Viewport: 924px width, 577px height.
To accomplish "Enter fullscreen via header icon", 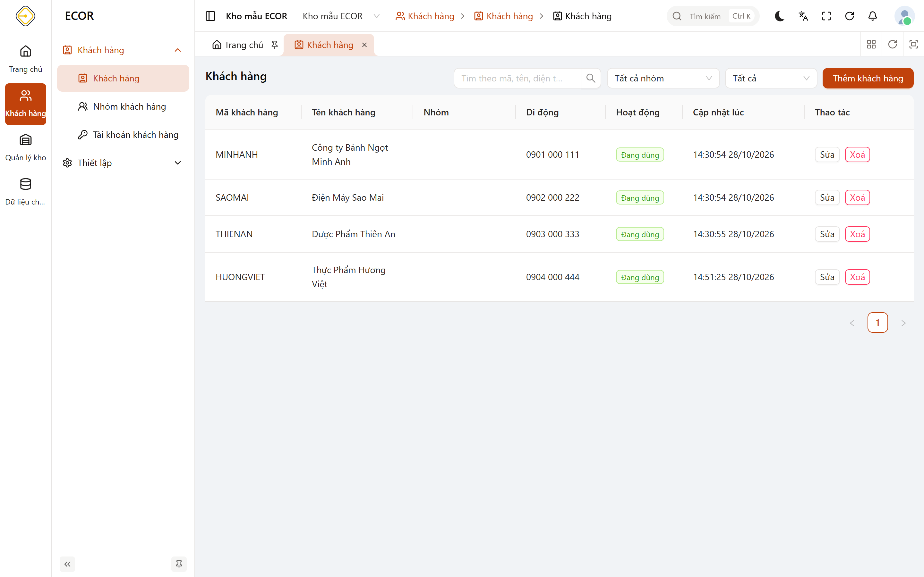I will point(826,16).
